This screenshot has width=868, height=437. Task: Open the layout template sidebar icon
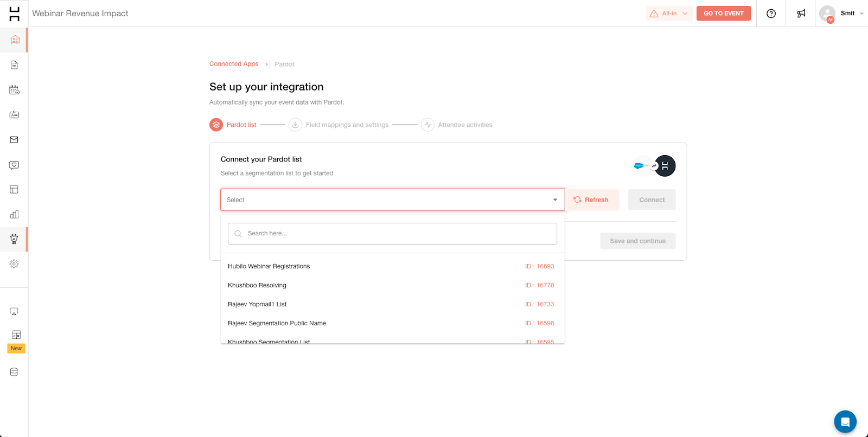tap(15, 190)
